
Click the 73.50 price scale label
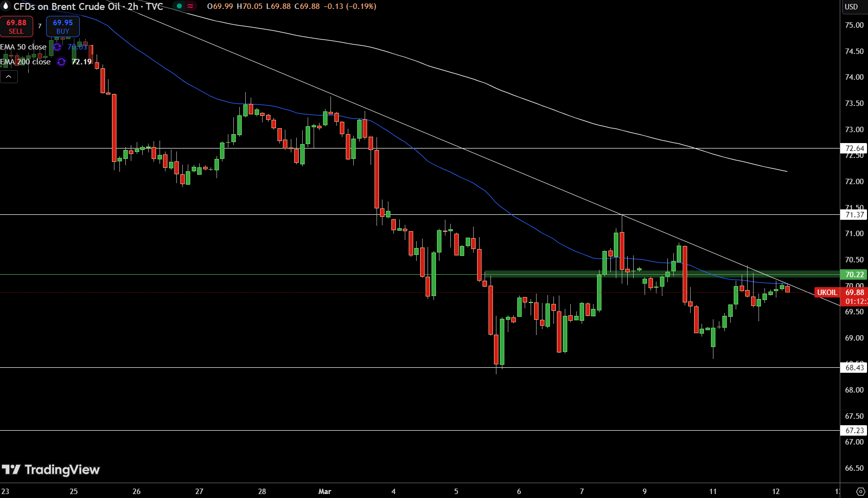click(x=854, y=103)
